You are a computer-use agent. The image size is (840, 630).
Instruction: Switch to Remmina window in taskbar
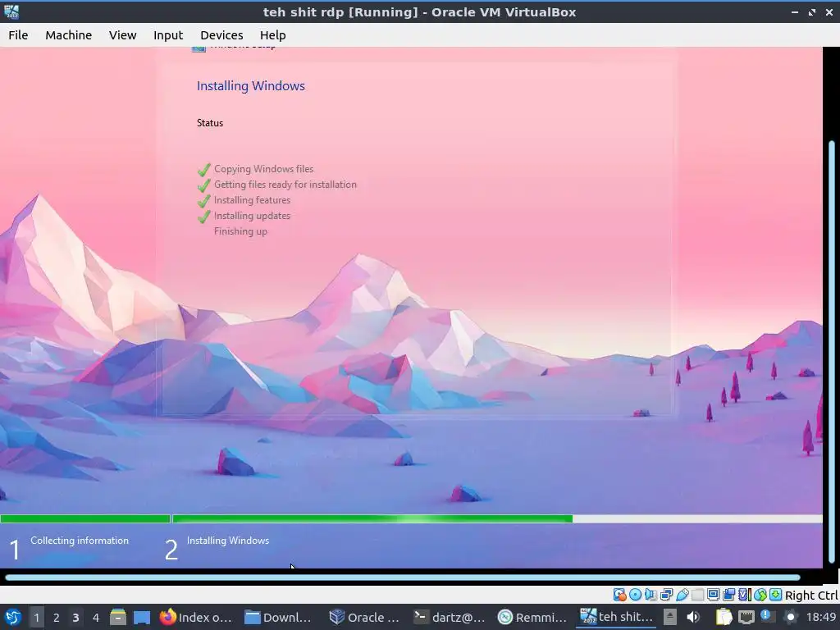(532, 617)
